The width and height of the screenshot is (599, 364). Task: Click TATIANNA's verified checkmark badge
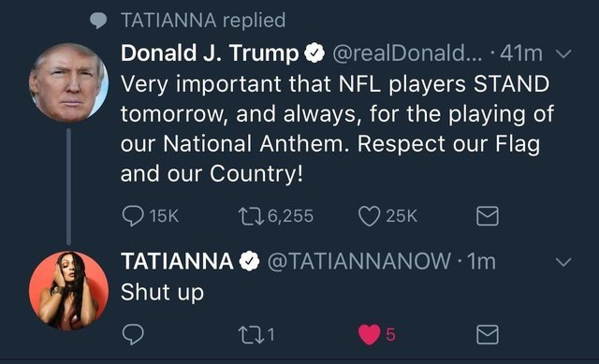pos(250,261)
